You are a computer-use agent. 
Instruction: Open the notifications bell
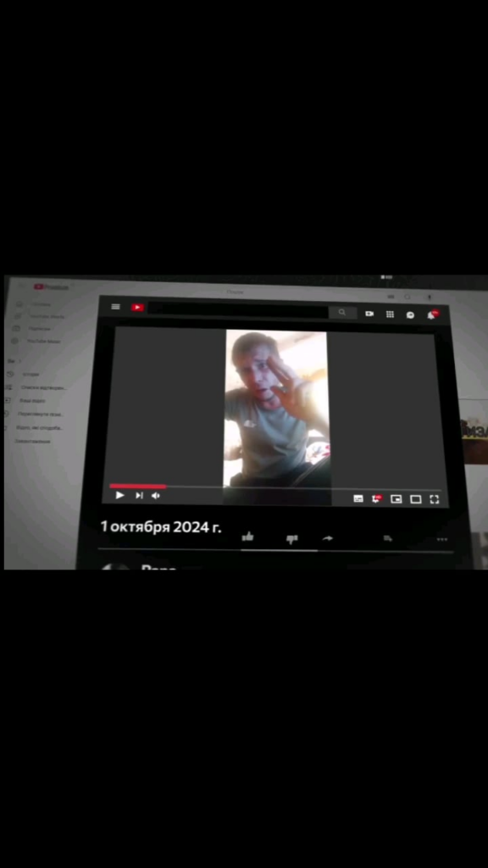[431, 315]
